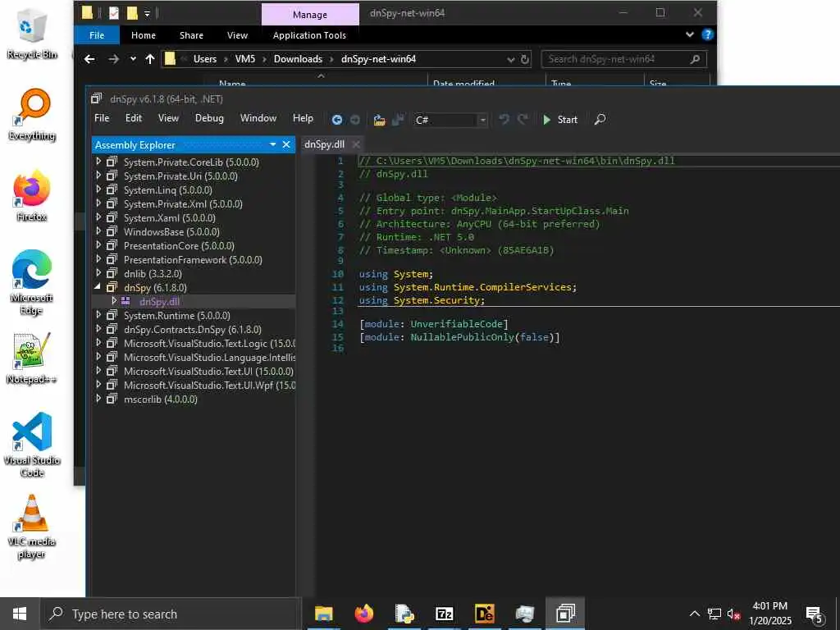This screenshot has height=630, width=840.
Task: Go back in File Explorer window
Action: coord(89,59)
